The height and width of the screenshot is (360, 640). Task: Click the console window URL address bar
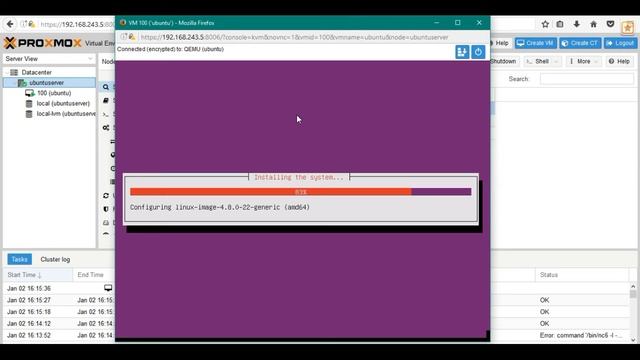coord(294,37)
